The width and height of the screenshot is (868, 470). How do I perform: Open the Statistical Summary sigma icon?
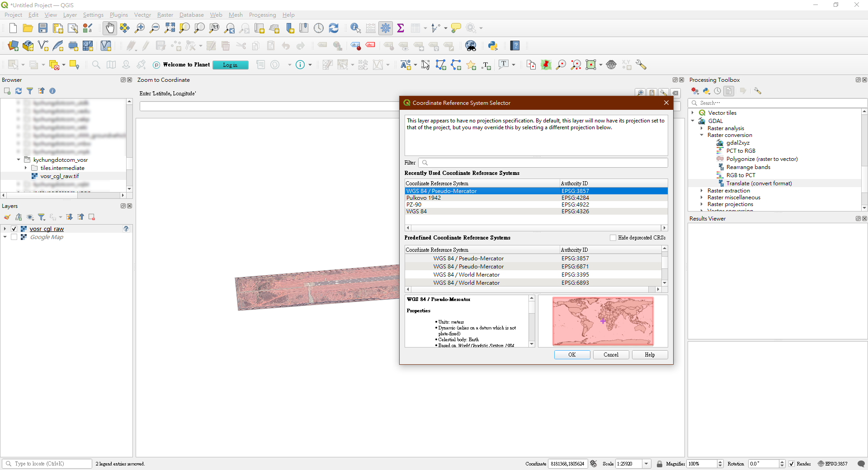[x=401, y=28]
